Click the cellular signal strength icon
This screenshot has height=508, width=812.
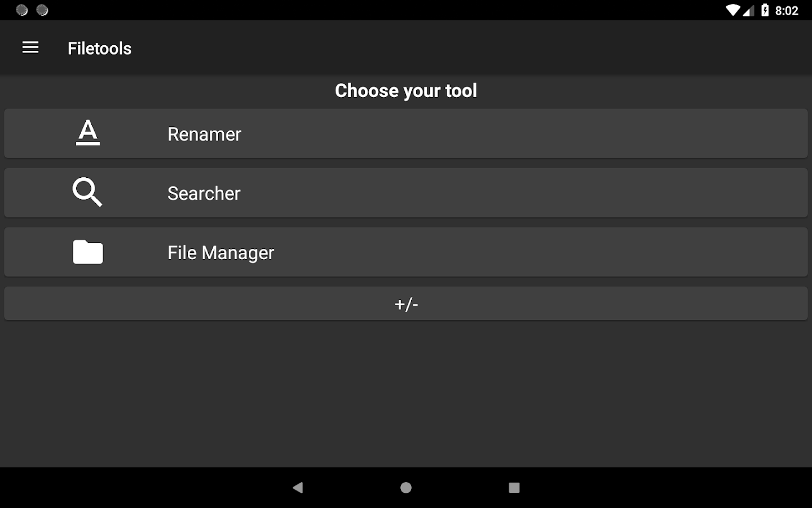(x=748, y=10)
